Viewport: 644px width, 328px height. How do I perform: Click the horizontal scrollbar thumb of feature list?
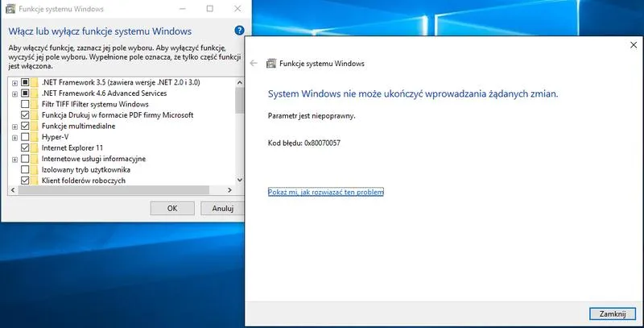[x=114, y=190]
